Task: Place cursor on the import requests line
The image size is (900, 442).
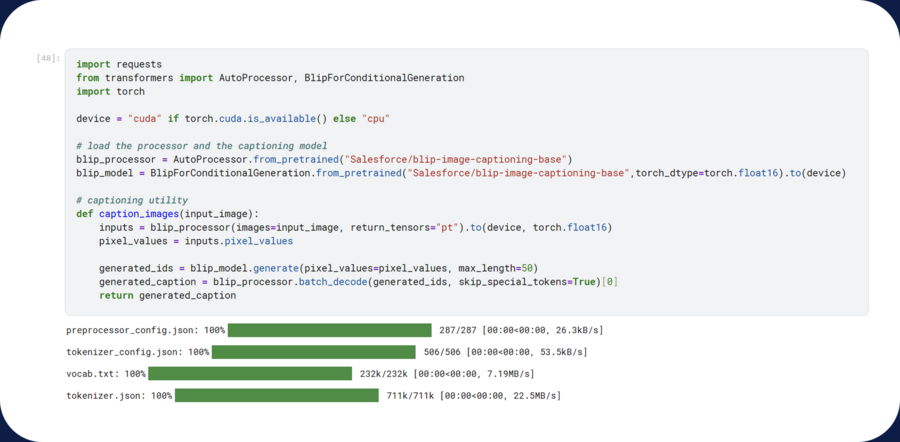Action: [x=119, y=64]
